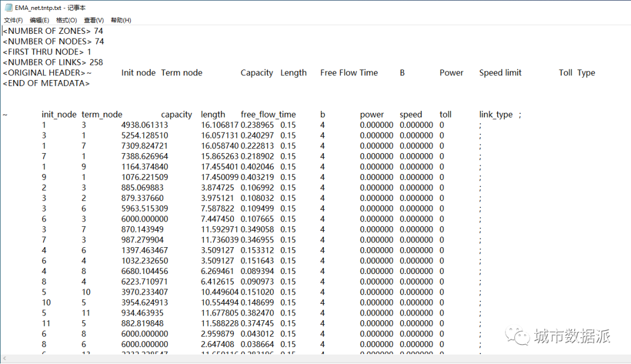Click 'Speed limit' header text
Image resolution: width=631 pixels, height=364 pixels.
500,73
